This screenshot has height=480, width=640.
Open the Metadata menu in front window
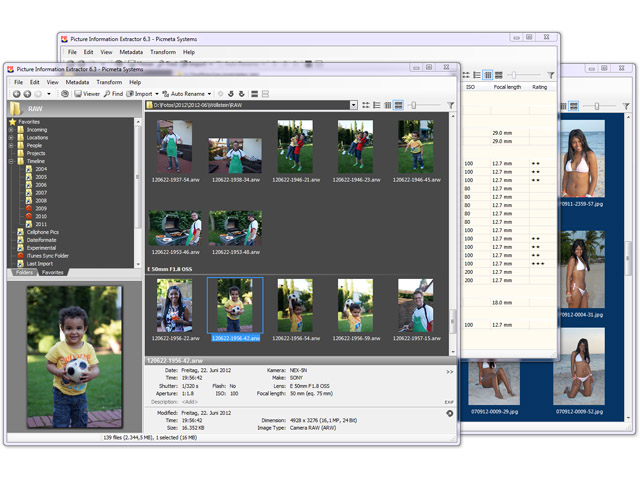[77, 82]
